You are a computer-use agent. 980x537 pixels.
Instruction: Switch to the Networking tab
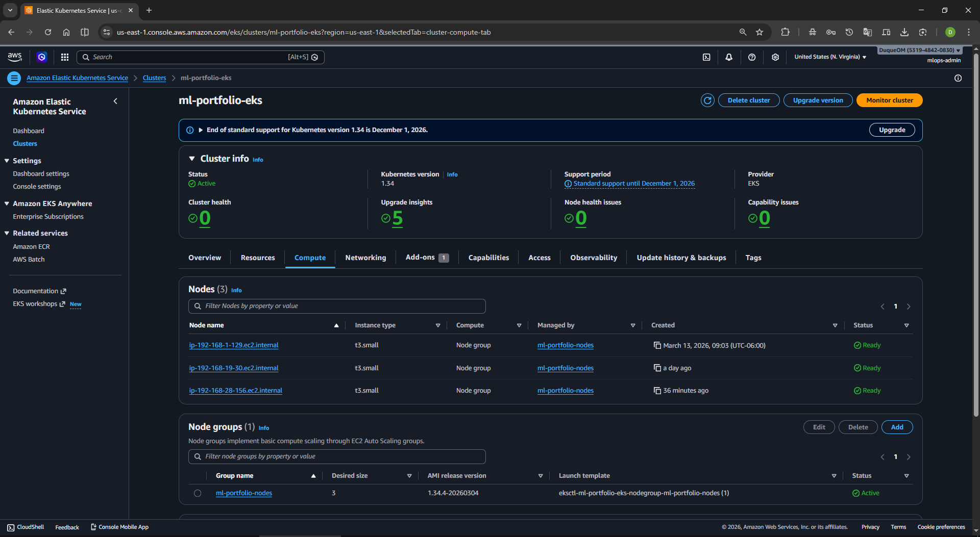point(365,258)
